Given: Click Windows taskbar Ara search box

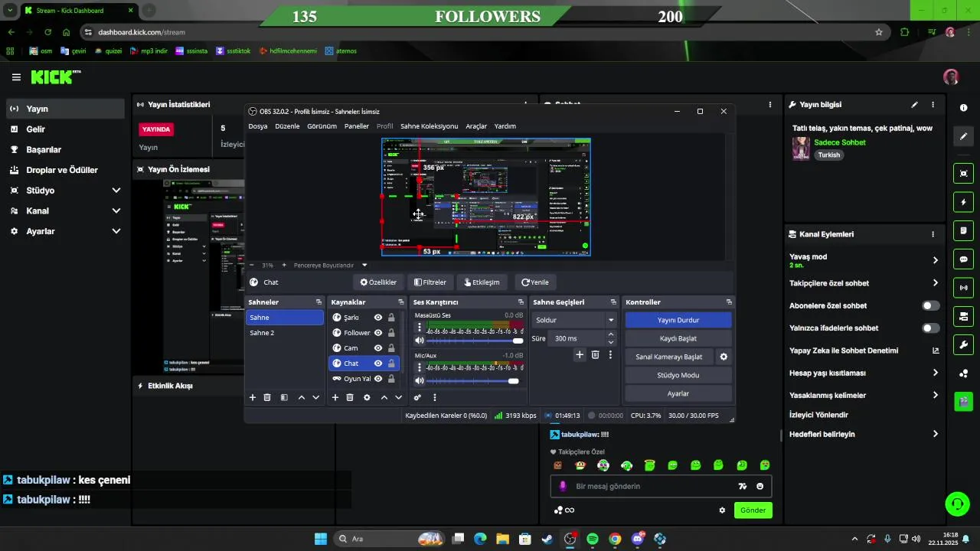Looking at the screenshot, I should pos(388,539).
